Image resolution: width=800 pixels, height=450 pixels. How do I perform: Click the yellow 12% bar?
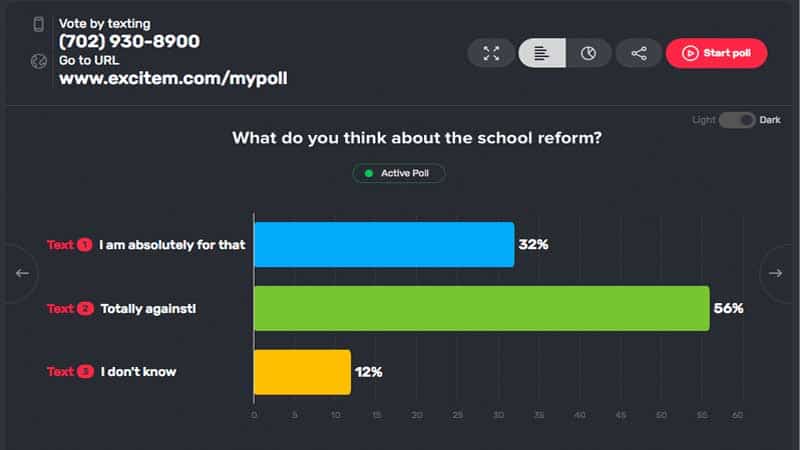(x=303, y=372)
